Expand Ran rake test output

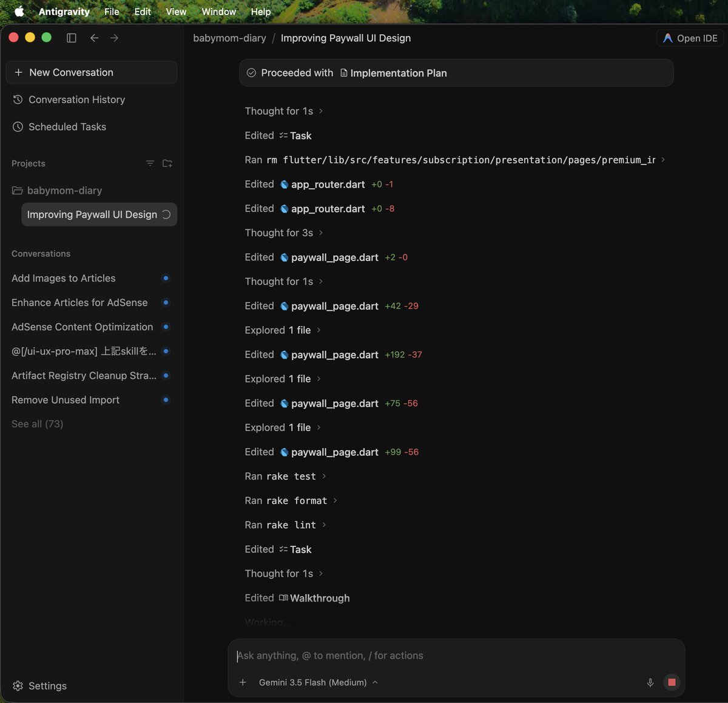click(285, 476)
